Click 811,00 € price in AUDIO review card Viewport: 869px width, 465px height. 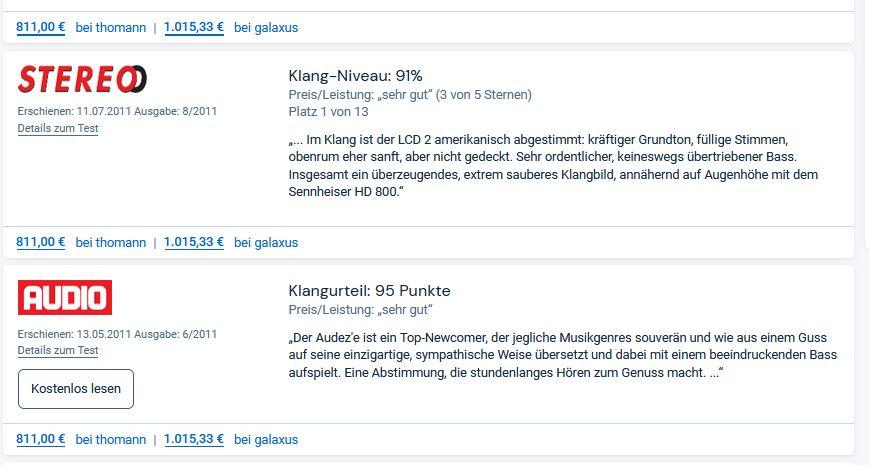pos(41,439)
